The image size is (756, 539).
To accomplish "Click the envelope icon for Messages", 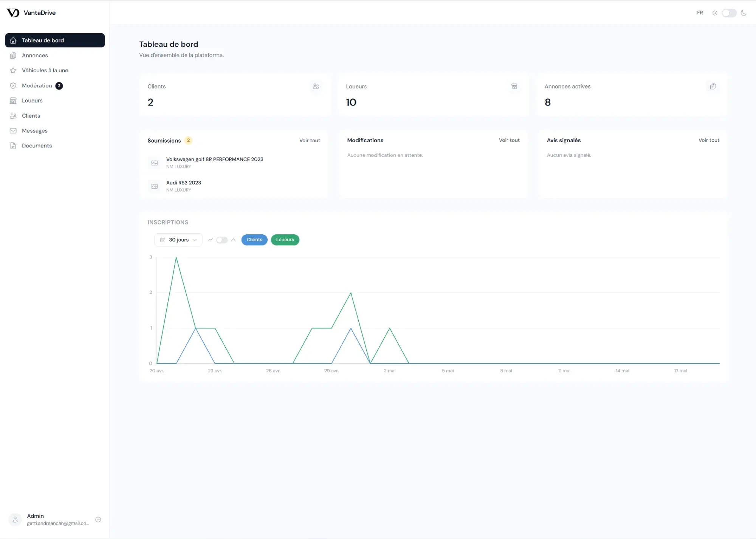I will coord(13,131).
